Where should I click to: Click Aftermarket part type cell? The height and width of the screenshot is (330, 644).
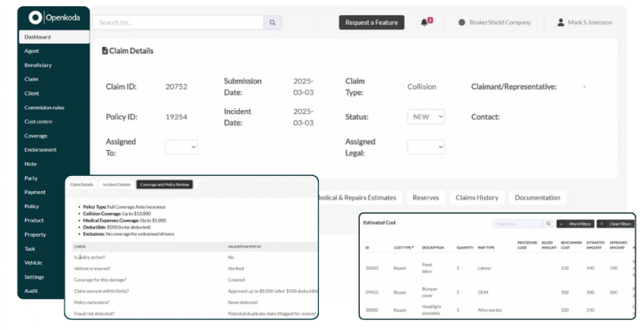[x=489, y=310]
